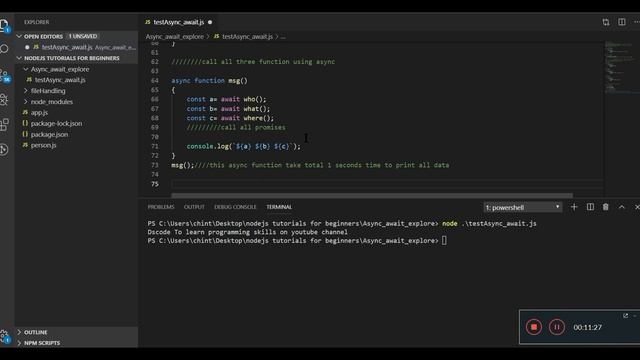Image resolution: width=640 pixels, height=360 pixels.
Task: Pause the screen recording
Action: coord(557,327)
